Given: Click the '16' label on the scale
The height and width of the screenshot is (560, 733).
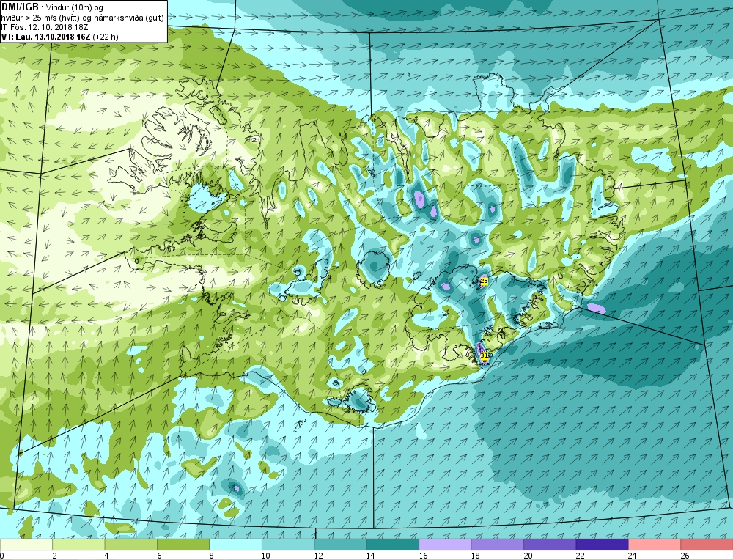Looking at the screenshot, I should coord(423,556).
